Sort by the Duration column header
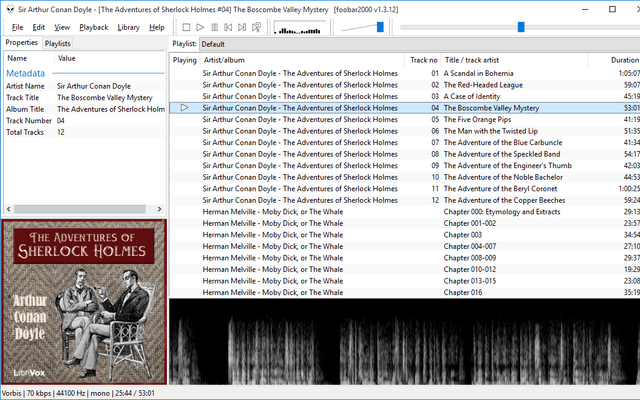The image size is (640, 400). 614,60
